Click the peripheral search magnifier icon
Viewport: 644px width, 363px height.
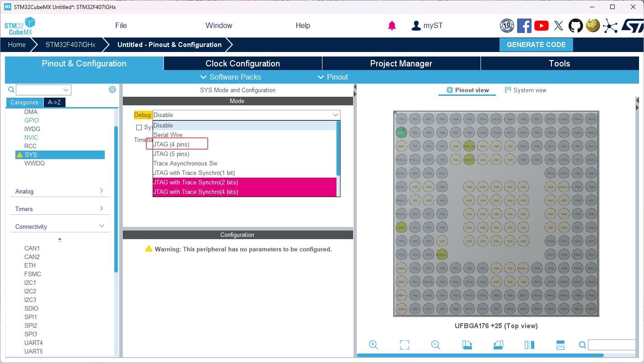[11, 90]
